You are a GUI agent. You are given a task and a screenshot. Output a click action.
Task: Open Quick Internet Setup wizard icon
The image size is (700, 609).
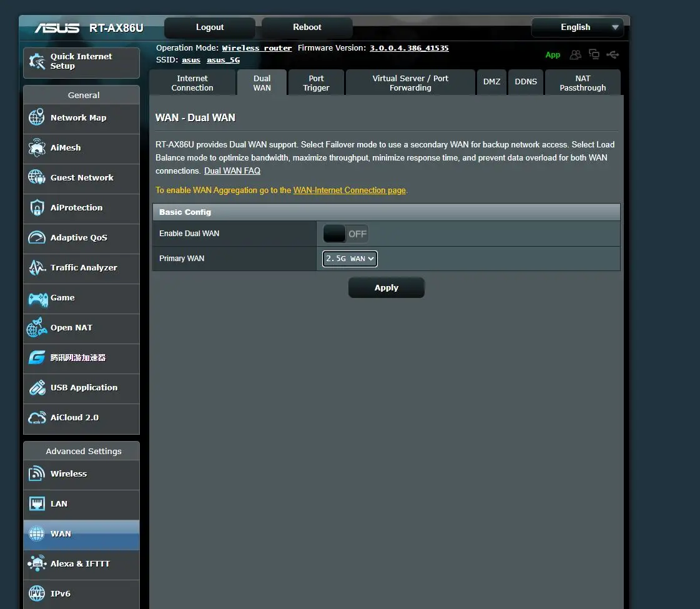click(x=37, y=61)
